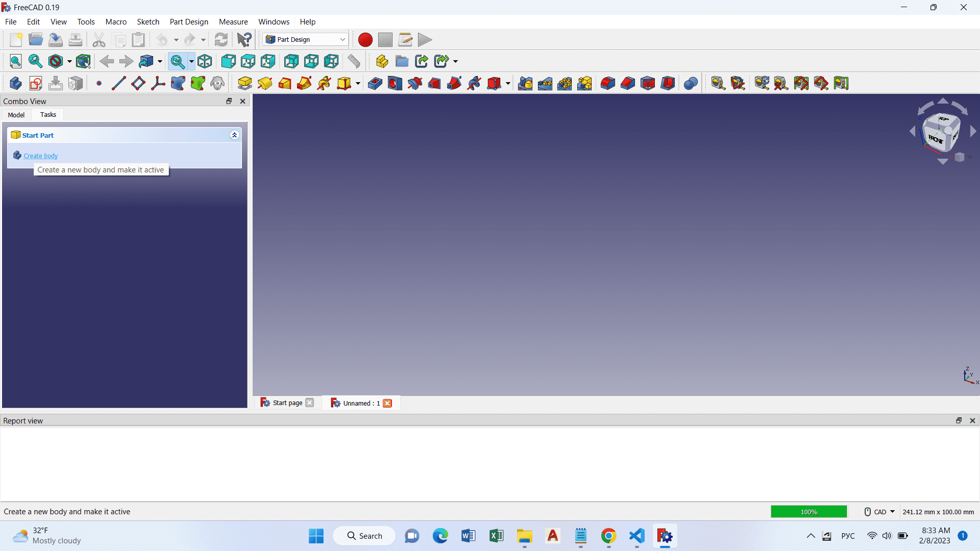980x551 pixels.
Task: Toggle the Toggle All measurements icon
Action: 801,83
